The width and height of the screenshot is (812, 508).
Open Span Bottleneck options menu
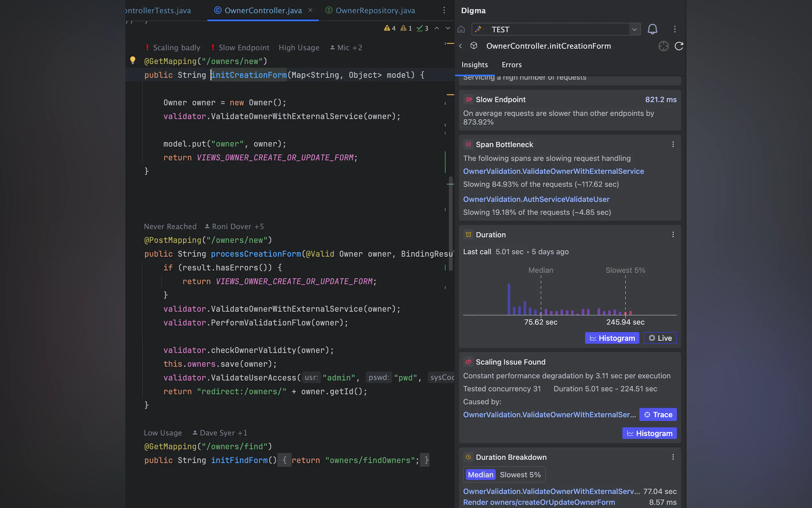pyautogui.click(x=673, y=145)
